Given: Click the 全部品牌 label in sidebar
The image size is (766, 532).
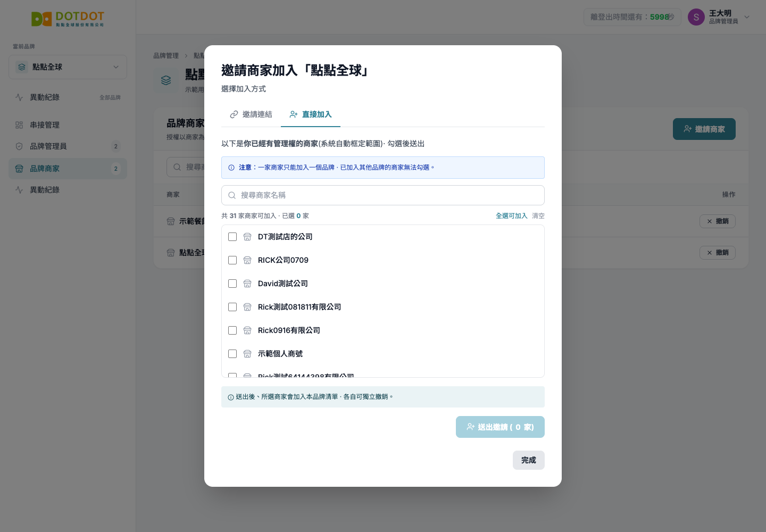Looking at the screenshot, I should [x=110, y=98].
